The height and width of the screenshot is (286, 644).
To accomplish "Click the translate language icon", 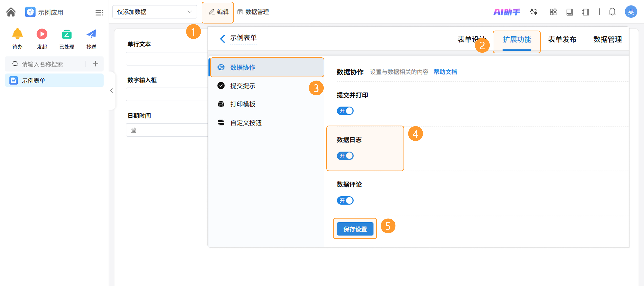I will point(533,12).
